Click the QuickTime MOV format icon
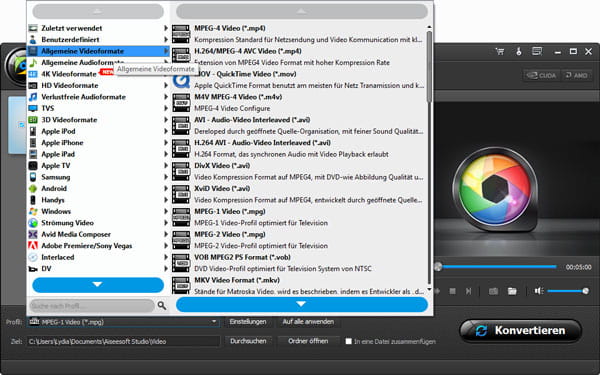 (x=181, y=80)
